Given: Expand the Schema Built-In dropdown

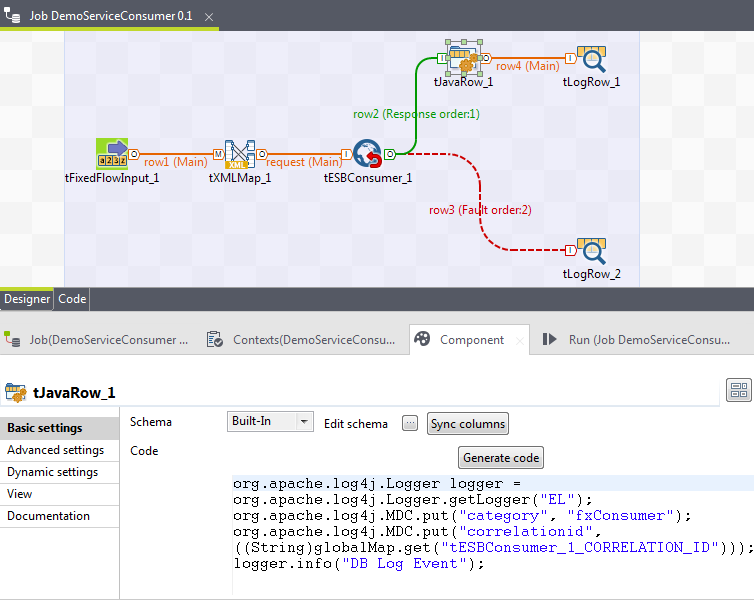Looking at the screenshot, I should 304,422.
